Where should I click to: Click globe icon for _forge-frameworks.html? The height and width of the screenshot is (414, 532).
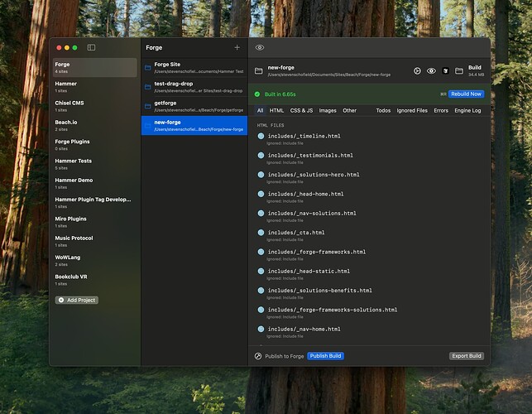261,252
